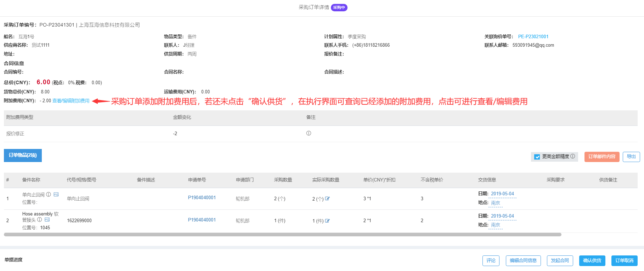
Task: Click email 593091945@qq.com
Action: click(533, 45)
